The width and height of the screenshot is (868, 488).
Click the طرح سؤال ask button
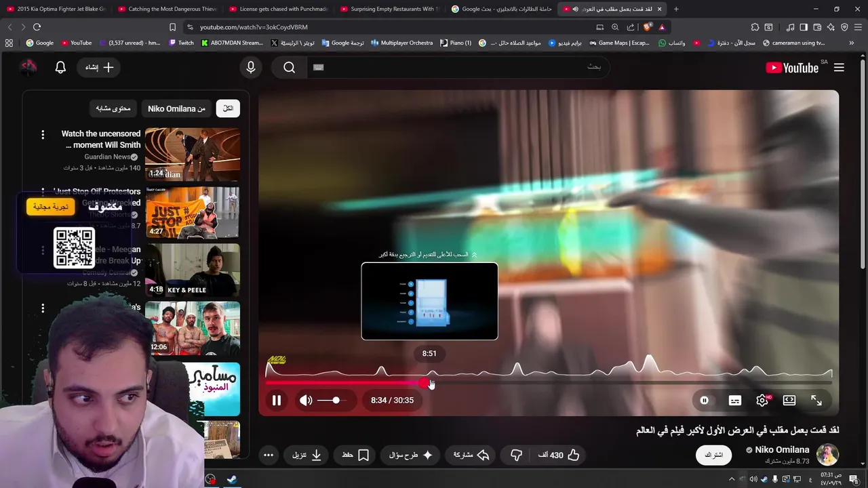411,455
